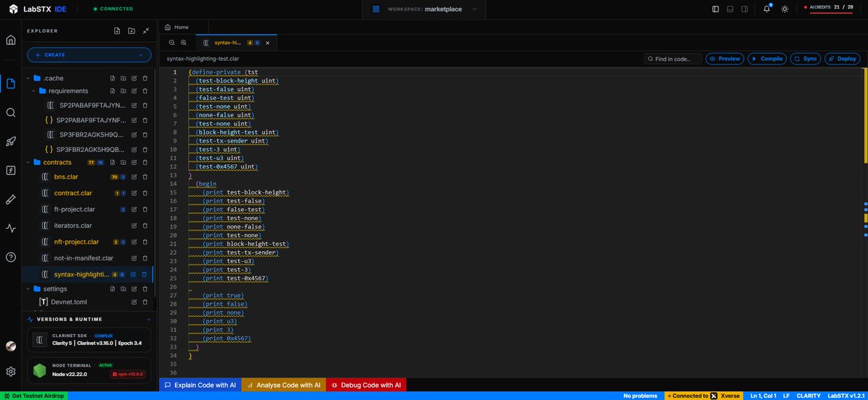Rename the nft-project.clar file
Image resolution: width=868 pixels, height=400 pixels.
coord(134,242)
